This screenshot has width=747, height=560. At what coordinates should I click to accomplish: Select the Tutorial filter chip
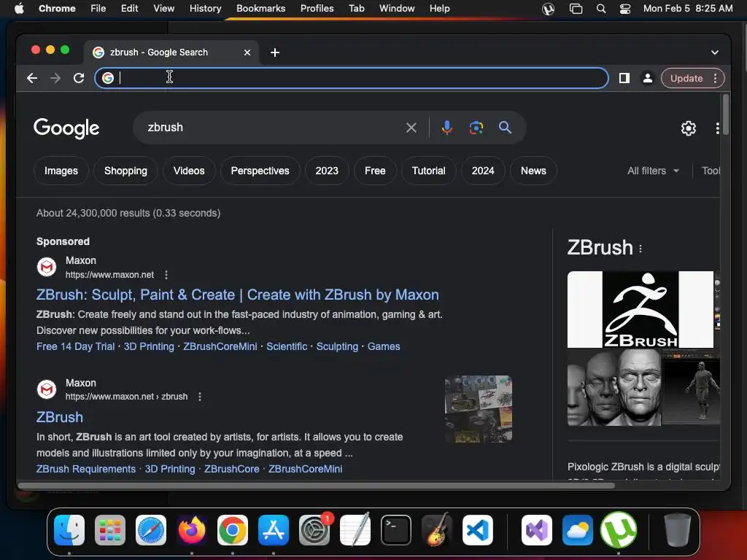click(429, 171)
